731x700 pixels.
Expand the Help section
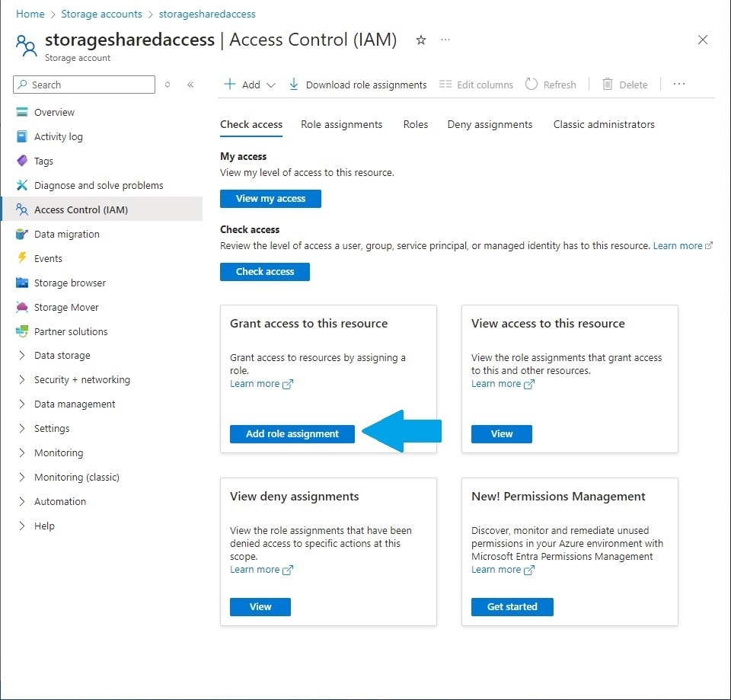click(22, 526)
